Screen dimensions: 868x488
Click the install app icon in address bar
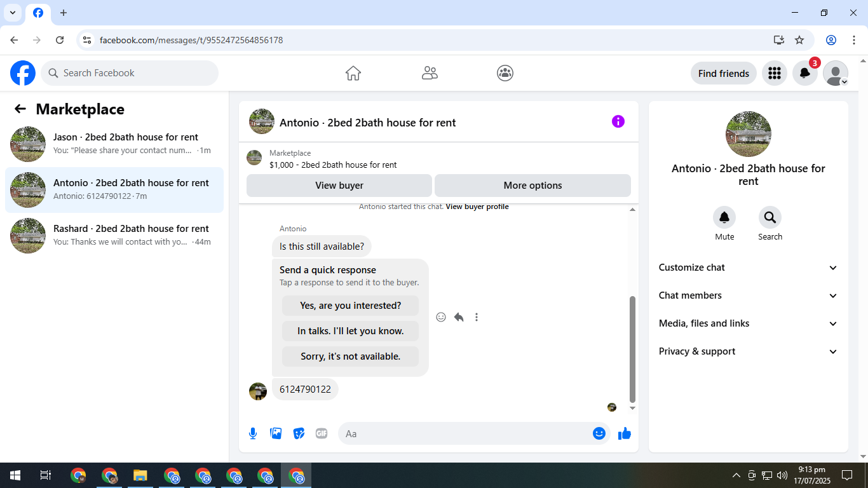point(779,40)
